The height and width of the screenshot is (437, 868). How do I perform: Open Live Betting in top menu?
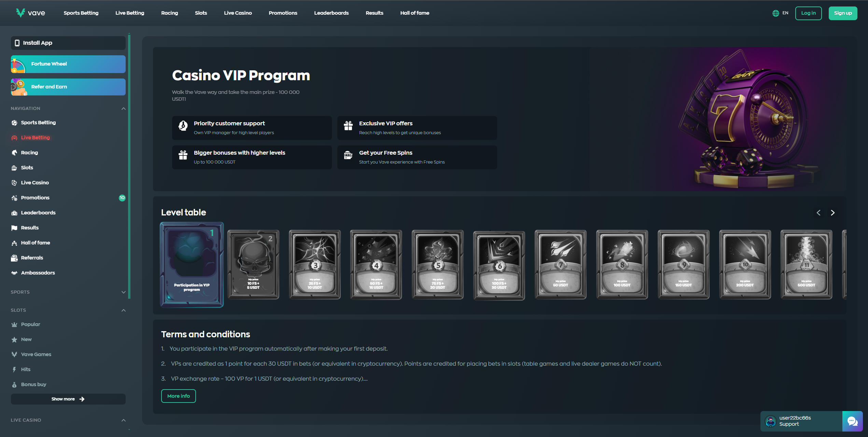[x=130, y=13]
